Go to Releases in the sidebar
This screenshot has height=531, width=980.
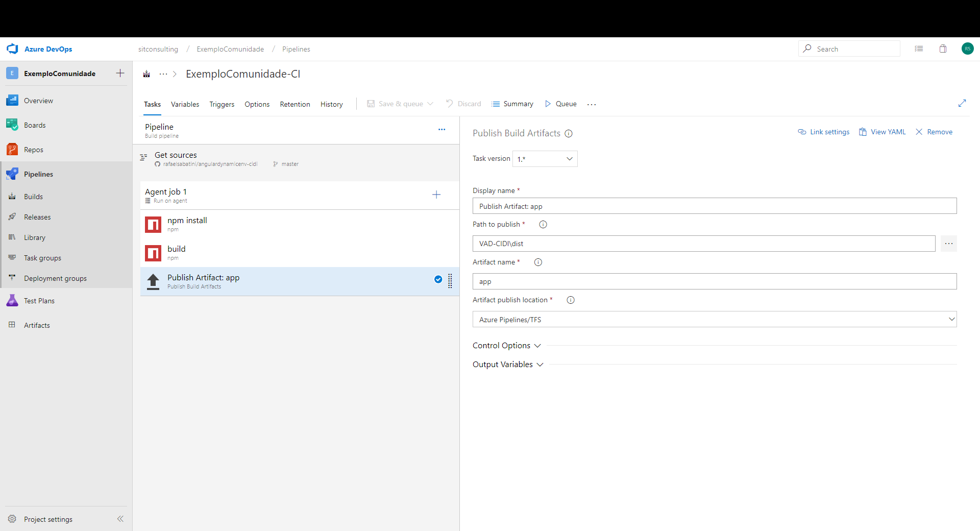tap(37, 216)
